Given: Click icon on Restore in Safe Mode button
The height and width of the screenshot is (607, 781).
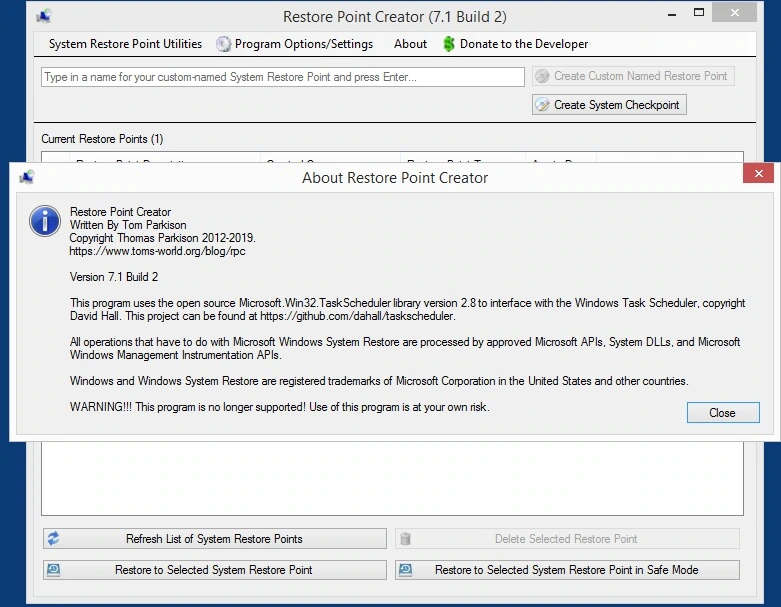Looking at the screenshot, I should tap(405, 570).
